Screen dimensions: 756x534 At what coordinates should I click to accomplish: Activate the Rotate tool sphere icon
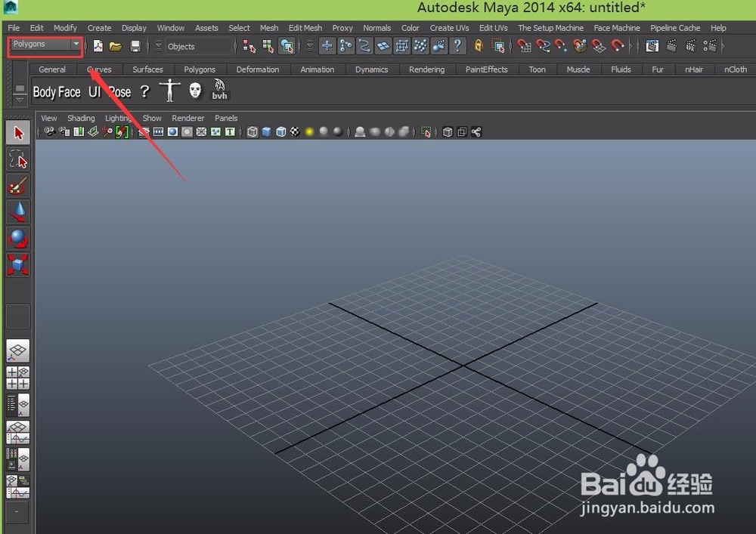tap(18, 239)
